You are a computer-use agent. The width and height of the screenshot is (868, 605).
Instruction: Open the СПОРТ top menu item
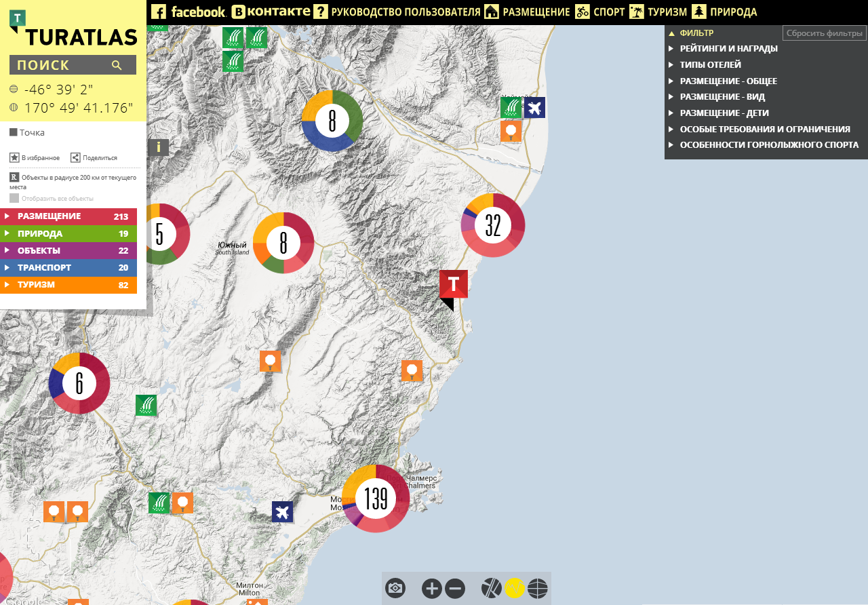[600, 12]
